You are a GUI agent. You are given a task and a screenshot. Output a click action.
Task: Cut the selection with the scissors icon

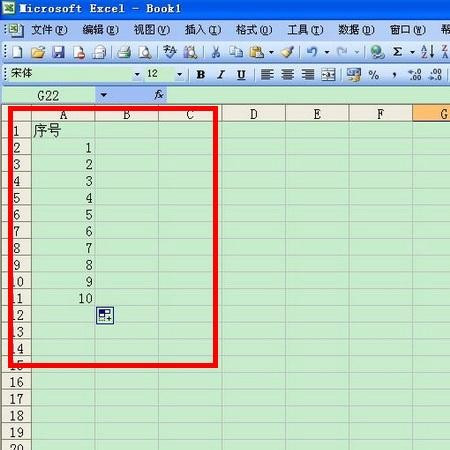click(x=216, y=52)
